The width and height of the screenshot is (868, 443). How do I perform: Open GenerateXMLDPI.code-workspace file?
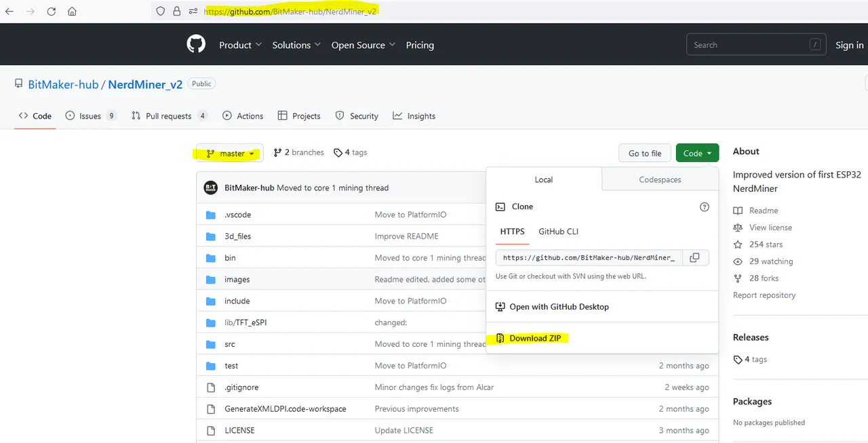(x=285, y=409)
